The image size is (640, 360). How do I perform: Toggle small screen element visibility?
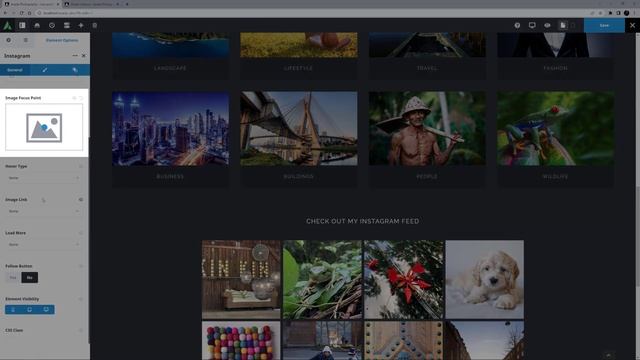pos(13,310)
